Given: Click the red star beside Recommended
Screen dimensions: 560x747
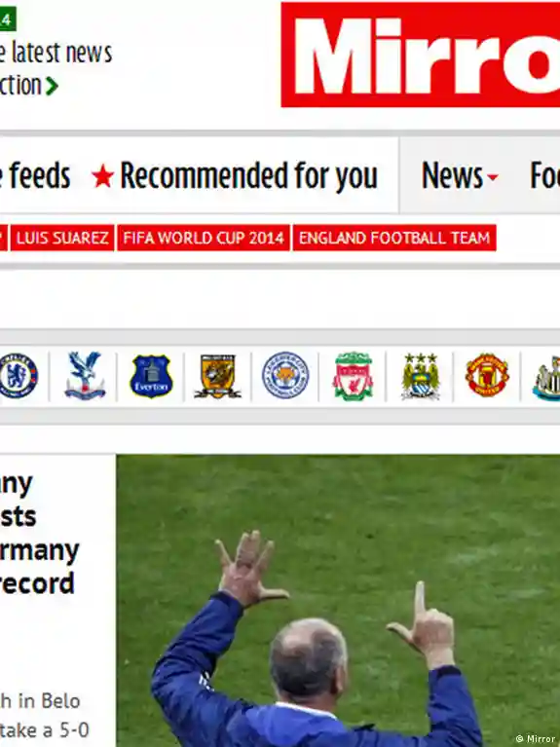Looking at the screenshot, I should (x=103, y=176).
